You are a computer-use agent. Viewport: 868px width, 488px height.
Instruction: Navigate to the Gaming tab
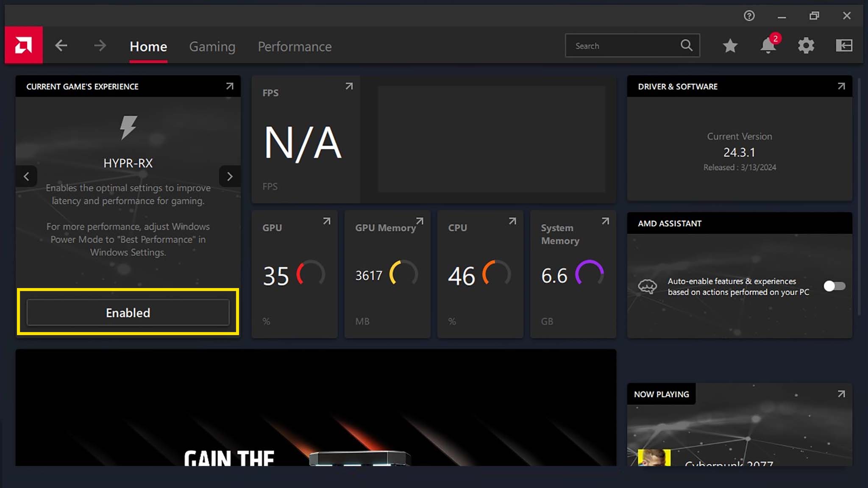(x=212, y=46)
